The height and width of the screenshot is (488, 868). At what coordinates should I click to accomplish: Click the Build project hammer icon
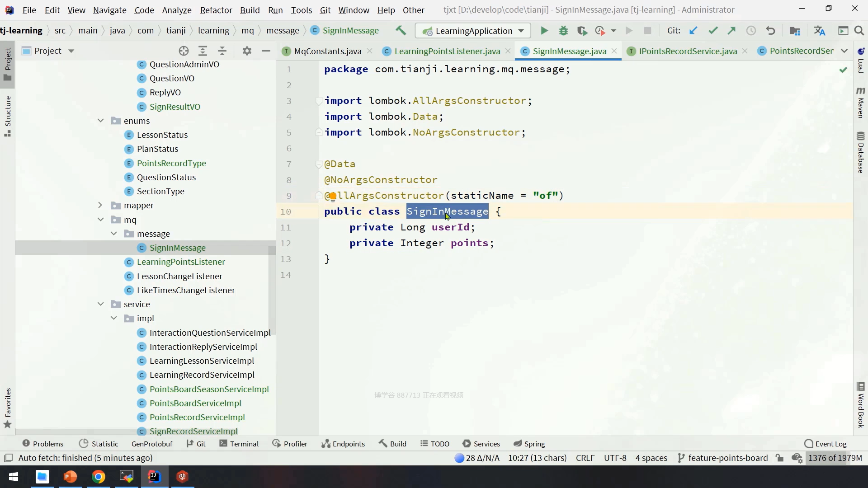coord(401,30)
